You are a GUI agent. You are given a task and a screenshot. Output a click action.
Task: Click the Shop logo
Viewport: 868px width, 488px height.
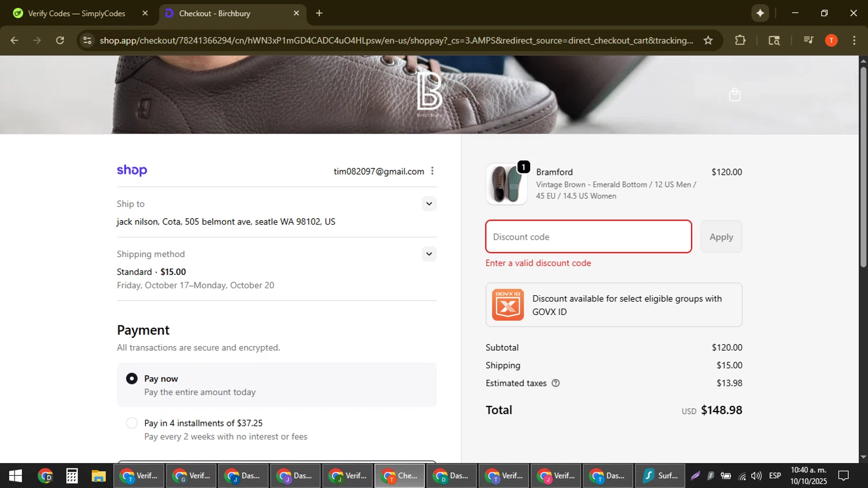[132, 170]
